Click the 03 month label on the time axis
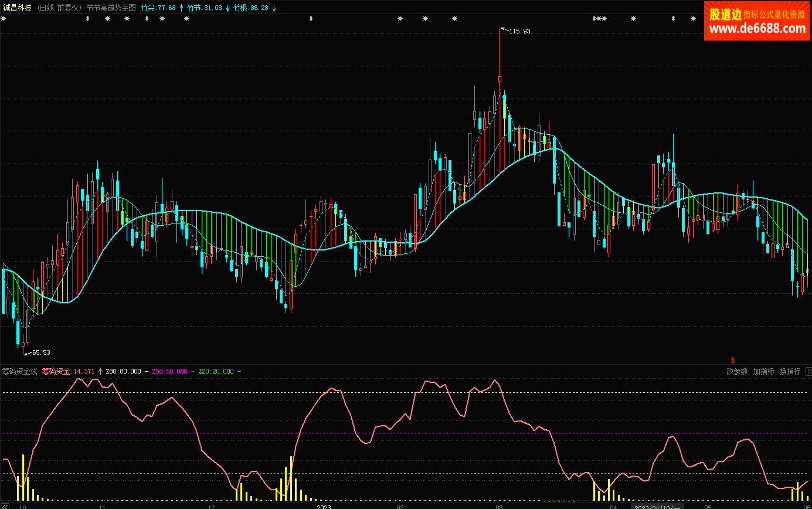Viewport: 812px width, 509px height. (500, 506)
